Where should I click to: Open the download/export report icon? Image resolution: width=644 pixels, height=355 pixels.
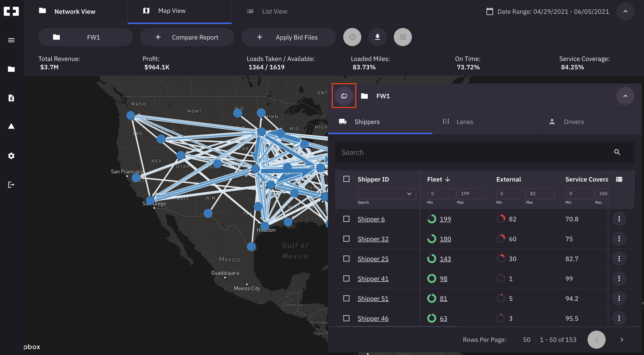pos(377,37)
